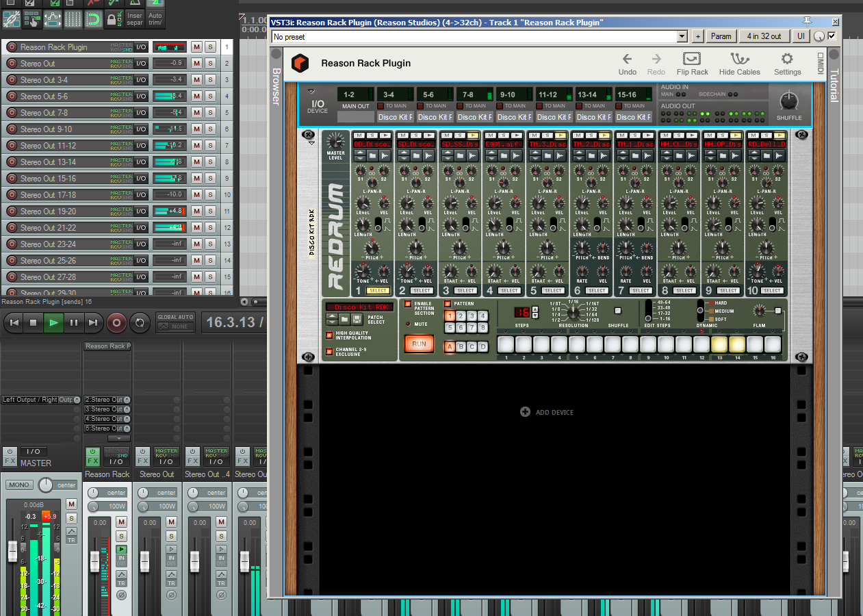Select Redrum pattern number 8
Screen dimensions: 863x616
click(483, 328)
